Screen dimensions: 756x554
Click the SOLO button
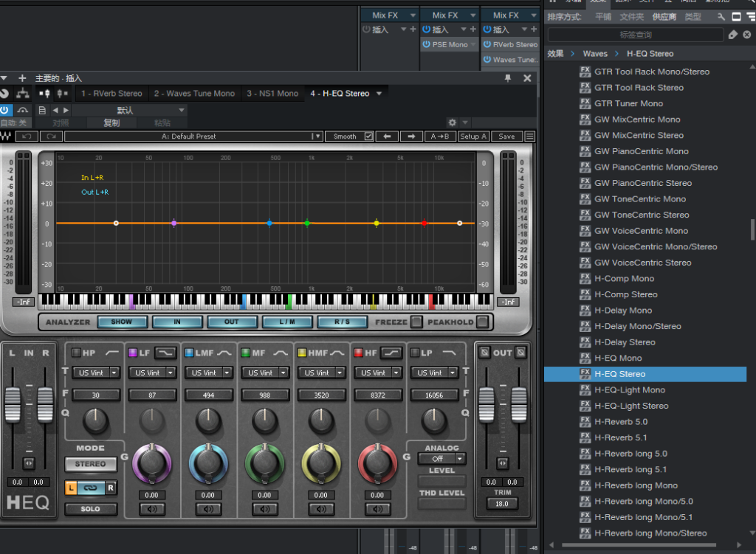(x=91, y=509)
